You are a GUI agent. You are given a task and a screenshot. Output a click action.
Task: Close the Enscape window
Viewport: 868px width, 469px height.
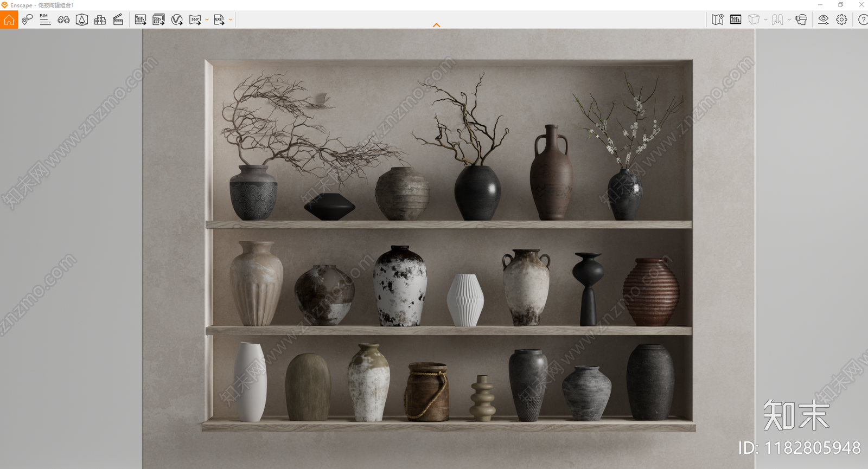click(x=861, y=5)
